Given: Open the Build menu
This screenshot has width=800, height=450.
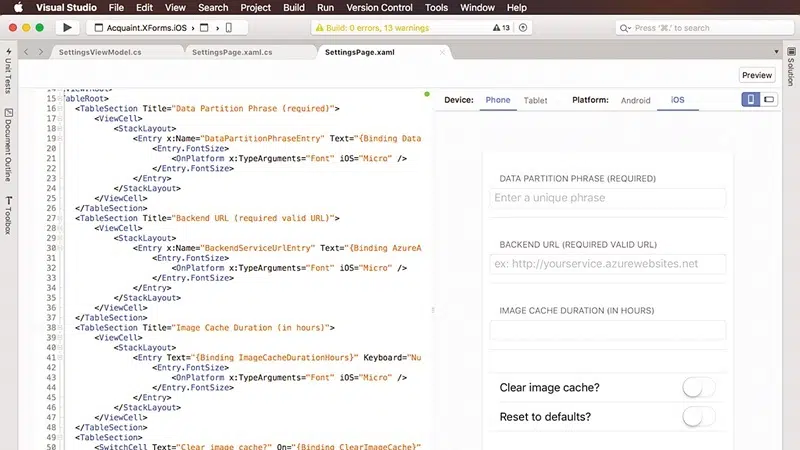Looking at the screenshot, I should click(x=294, y=7).
